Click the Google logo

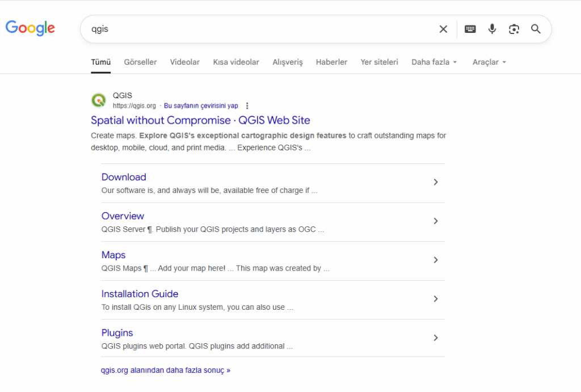tap(30, 28)
